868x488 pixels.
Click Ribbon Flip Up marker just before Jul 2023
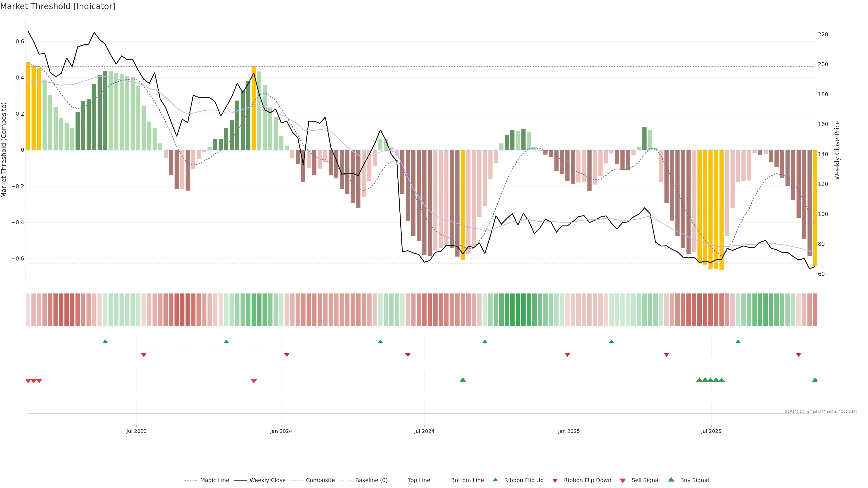point(105,342)
